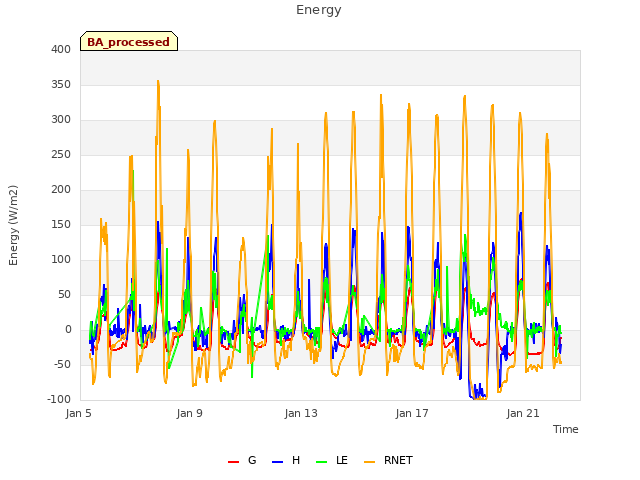Click the orange RNET legend color marker
This screenshot has width=640, height=480.
[369, 462]
